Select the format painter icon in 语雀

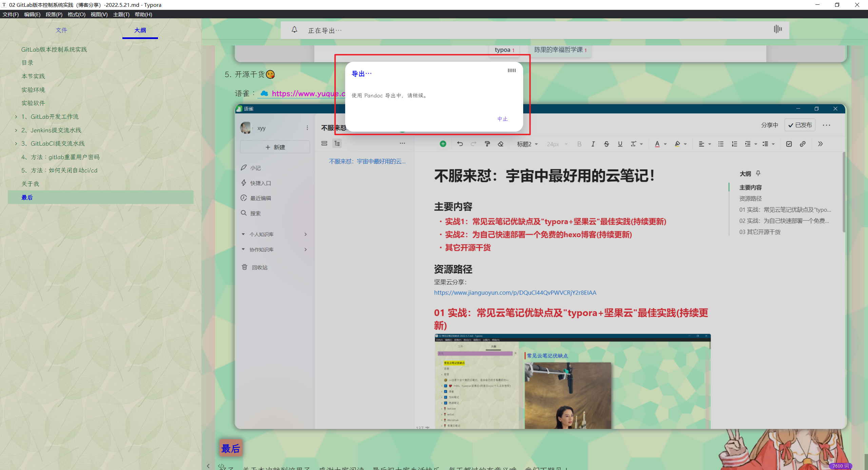(487, 144)
